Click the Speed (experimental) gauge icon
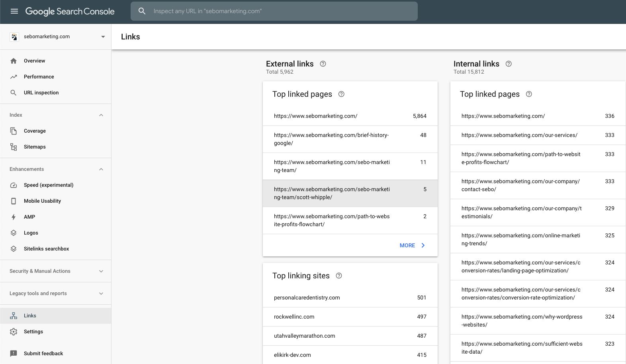This screenshot has width=626, height=364. pos(14,185)
